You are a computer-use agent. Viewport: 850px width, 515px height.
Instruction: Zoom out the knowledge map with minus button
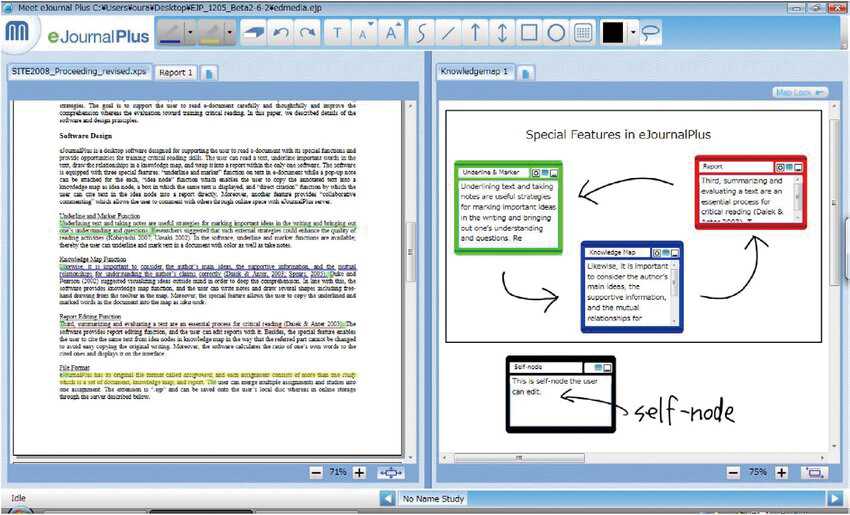point(735,472)
